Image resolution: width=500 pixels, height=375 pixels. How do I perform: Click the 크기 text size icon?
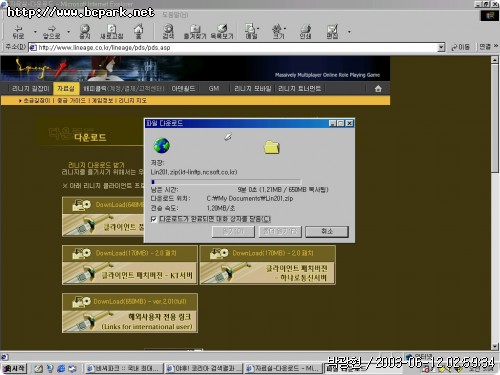pyautogui.click(x=278, y=32)
